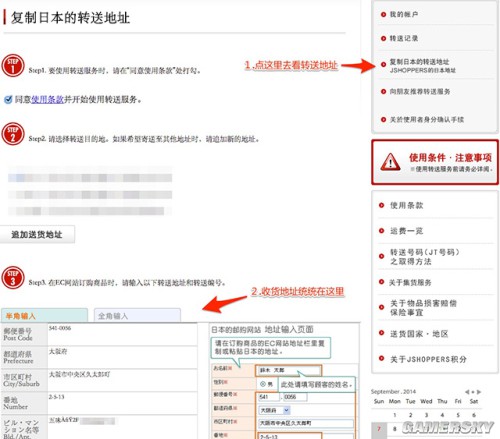Go to the previous month in calendar
Screen dimensions: 500x439
click(x=467, y=392)
